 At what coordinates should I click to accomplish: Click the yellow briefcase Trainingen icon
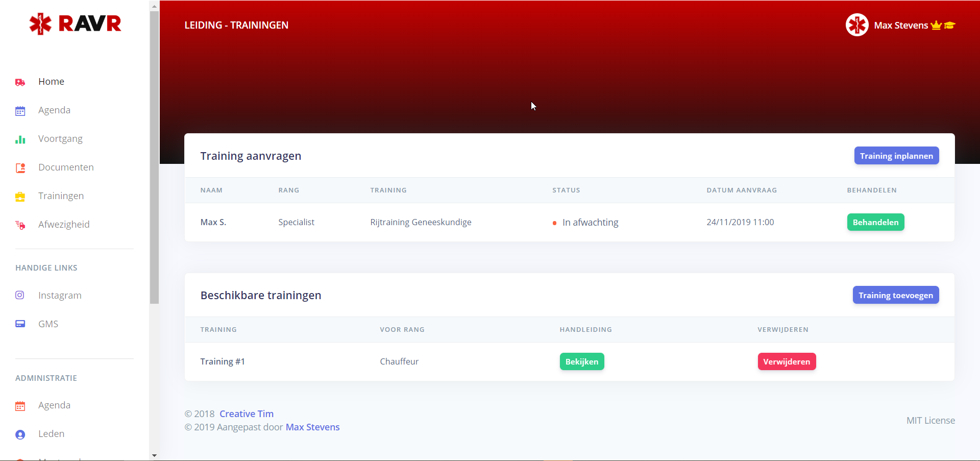click(x=20, y=197)
